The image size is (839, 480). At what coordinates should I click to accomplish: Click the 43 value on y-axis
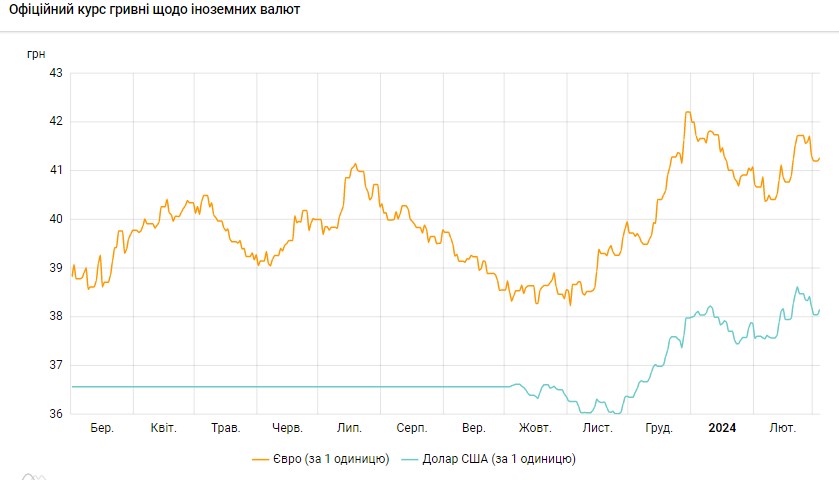[x=56, y=73]
